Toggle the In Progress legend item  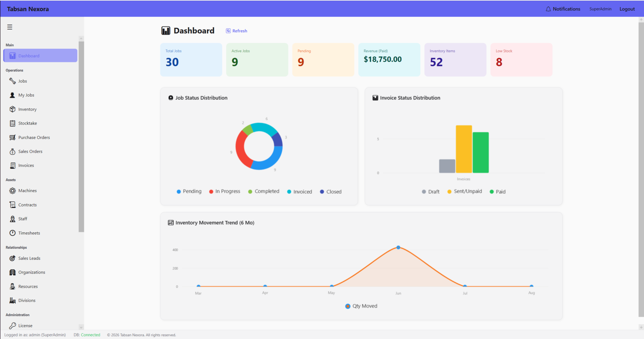[224, 191]
